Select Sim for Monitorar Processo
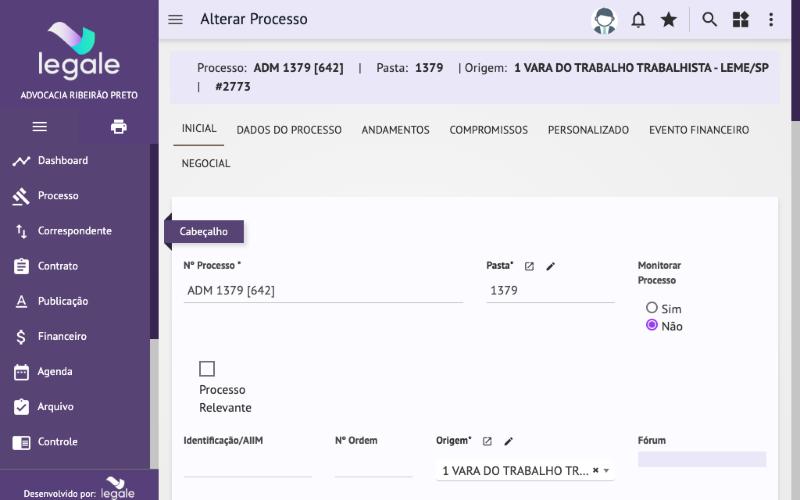The width and height of the screenshot is (800, 500). point(652,308)
